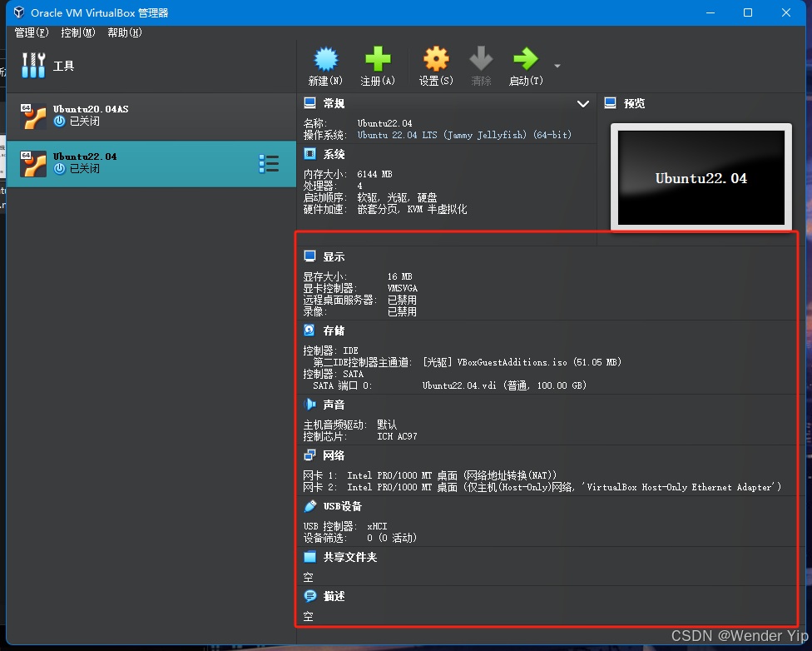812x651 pixels.
Task: Click the 新建(N) new VM icon
Action: (x=326, y=60)
